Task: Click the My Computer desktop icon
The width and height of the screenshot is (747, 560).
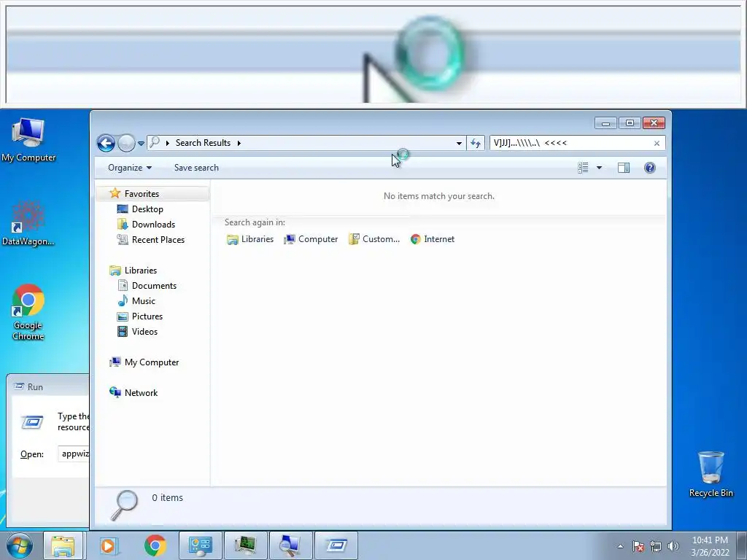Action: tap(28, 140)
